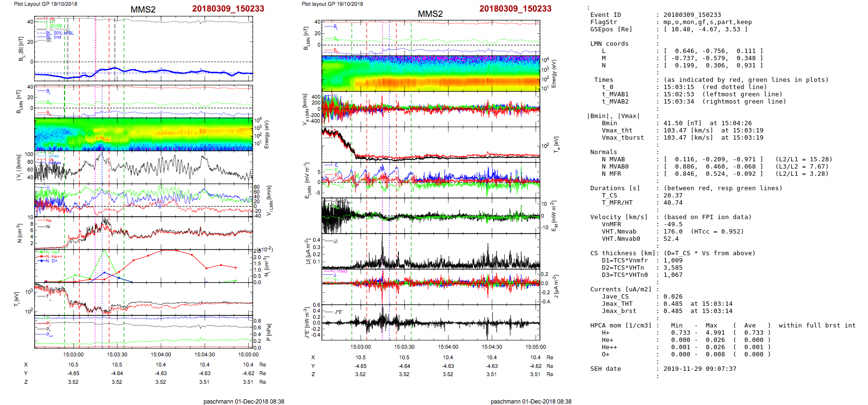Click the 'He++' row label in HPCA table
The image size is (868, 405).
(x=609, y=347)
